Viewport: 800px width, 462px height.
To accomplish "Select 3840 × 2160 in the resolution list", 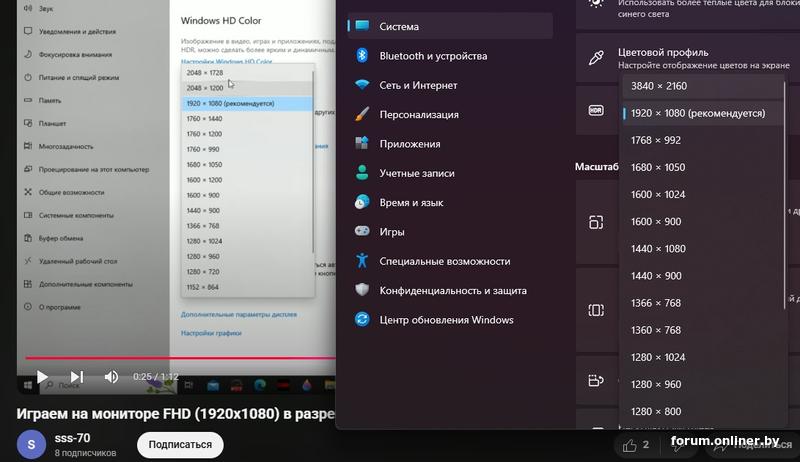I will point(703,86).
